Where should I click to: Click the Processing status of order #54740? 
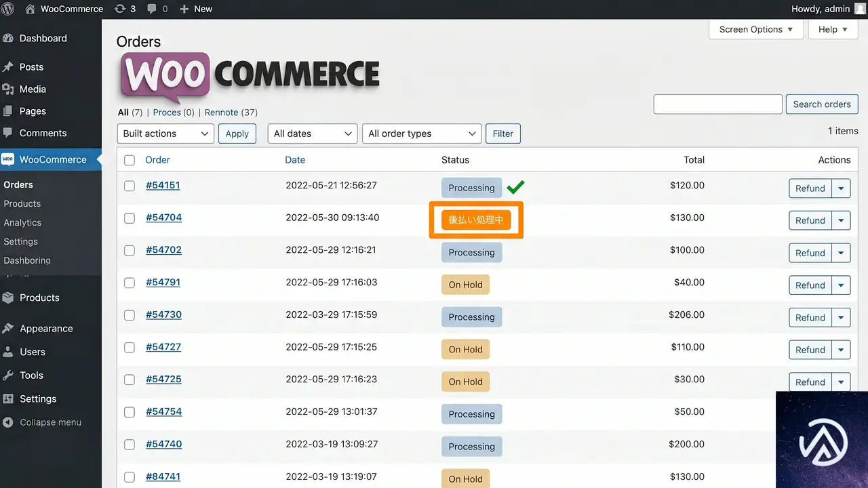pos(471,447)
